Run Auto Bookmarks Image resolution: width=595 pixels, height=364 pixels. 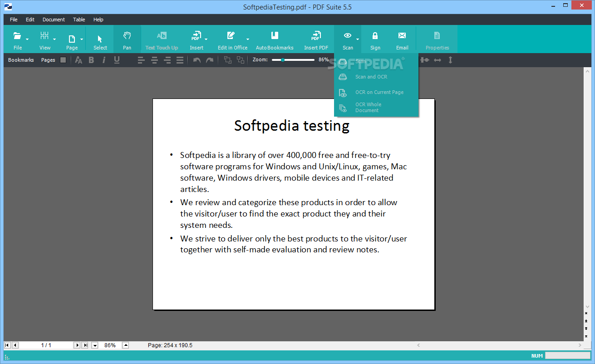(275, 39)
